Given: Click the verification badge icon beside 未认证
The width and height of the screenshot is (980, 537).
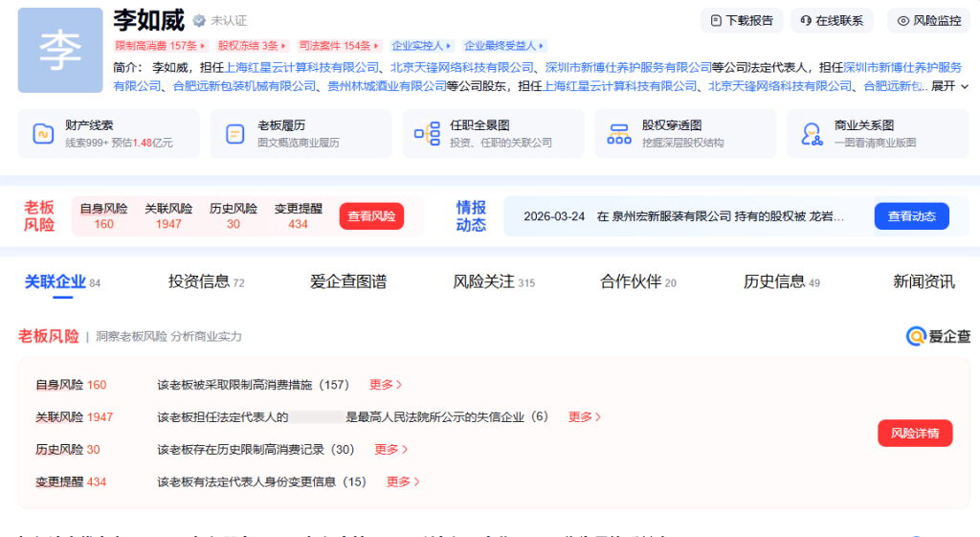Looking at the screenshot, I should tap(199, 21).
